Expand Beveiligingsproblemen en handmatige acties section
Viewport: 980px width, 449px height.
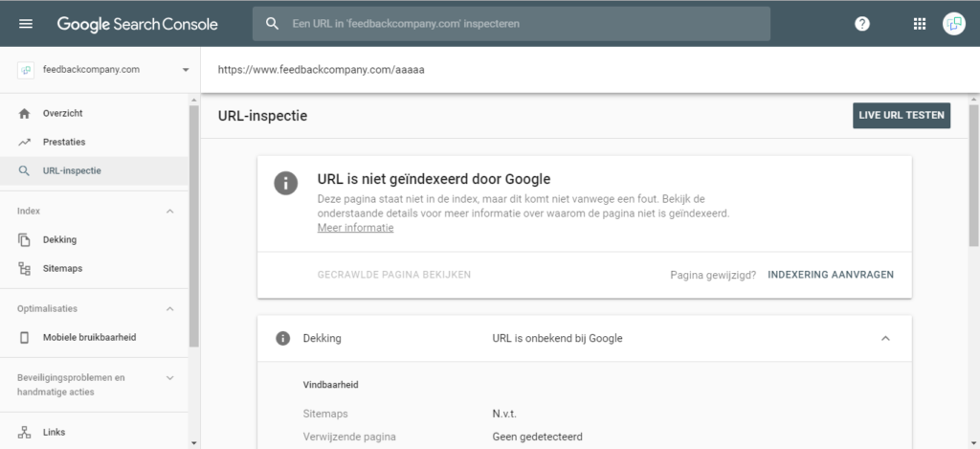click(170, 378)
